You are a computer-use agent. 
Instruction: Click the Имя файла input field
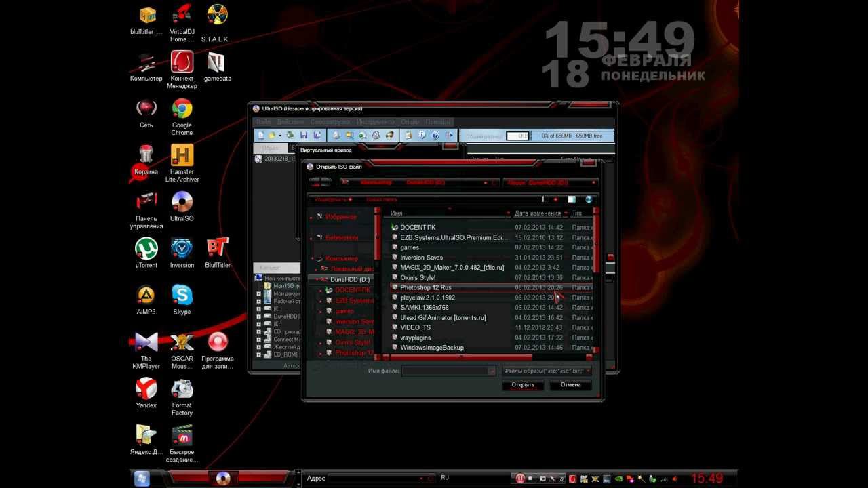pyautogui.click(x=449, y=371)
